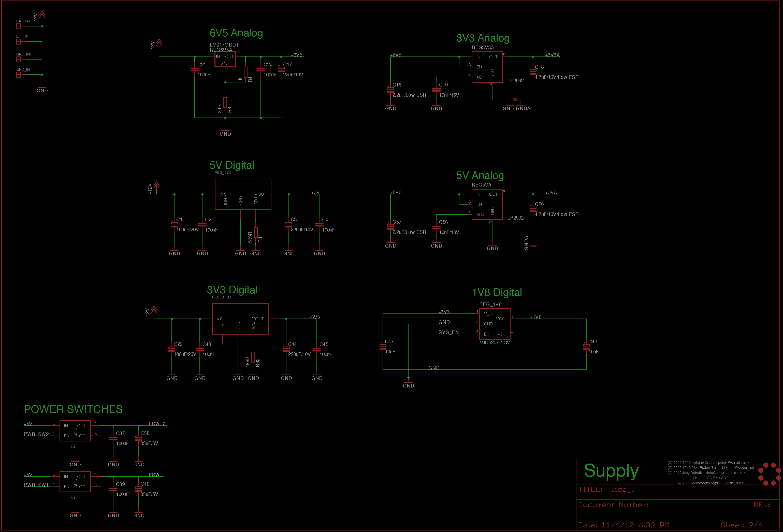Image resolution: width=783 pixels, height=532 pixels.
Task: Click the "5V Analog" heading
Action: [x=480, y=175]
